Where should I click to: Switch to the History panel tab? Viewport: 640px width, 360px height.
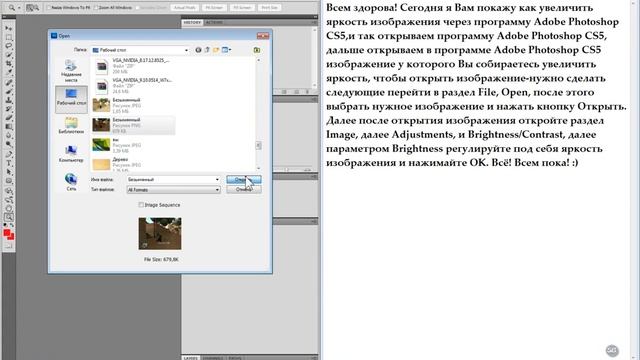[192, 22]
